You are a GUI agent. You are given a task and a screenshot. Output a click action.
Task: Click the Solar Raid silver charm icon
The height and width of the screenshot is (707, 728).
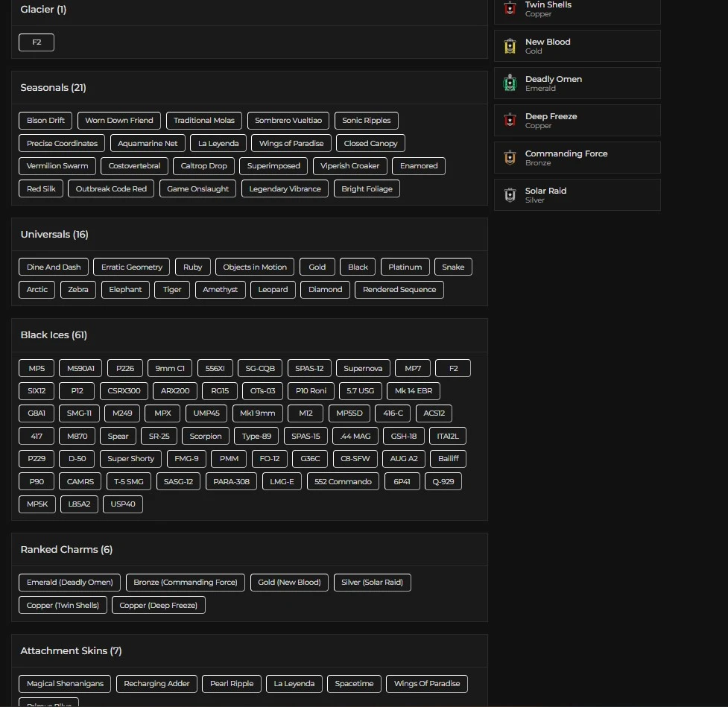(510, 195)
